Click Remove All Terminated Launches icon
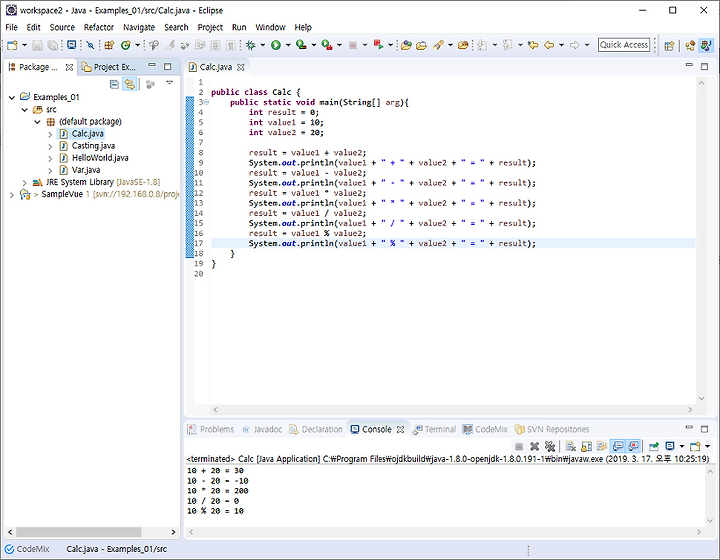Screen dimensions: 720x560 (x=550, y=446)
